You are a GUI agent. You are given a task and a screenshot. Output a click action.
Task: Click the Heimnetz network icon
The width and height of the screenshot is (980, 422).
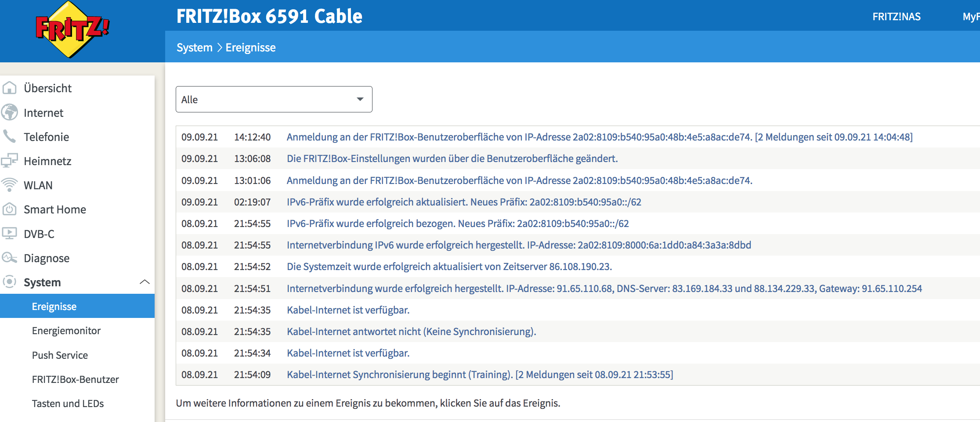[10, 161]
